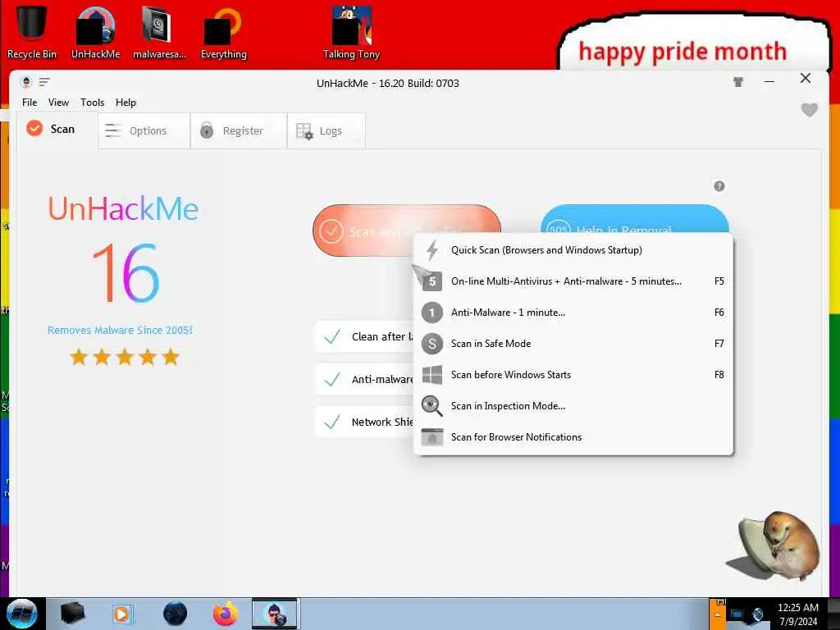The width and height of the screenshot is (840, 630).
Task: Choose Scan in Inspection Mode entry
Action: click(x=573, y=405)
